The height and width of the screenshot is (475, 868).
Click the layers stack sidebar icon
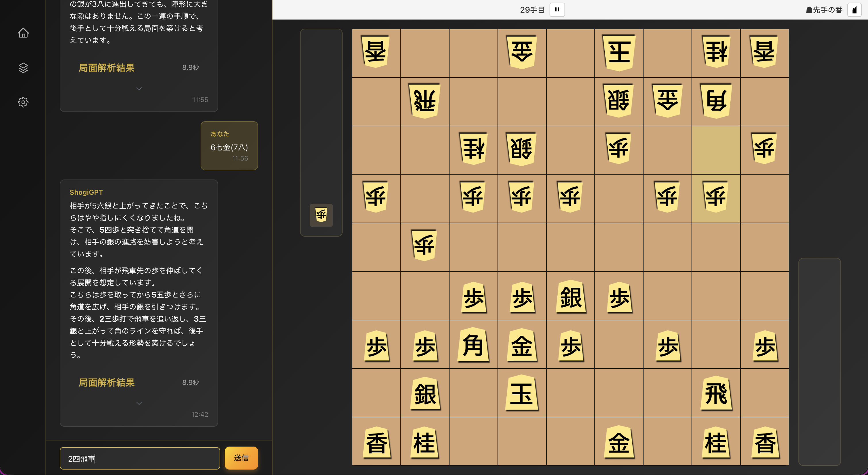[x=23, y=68]
